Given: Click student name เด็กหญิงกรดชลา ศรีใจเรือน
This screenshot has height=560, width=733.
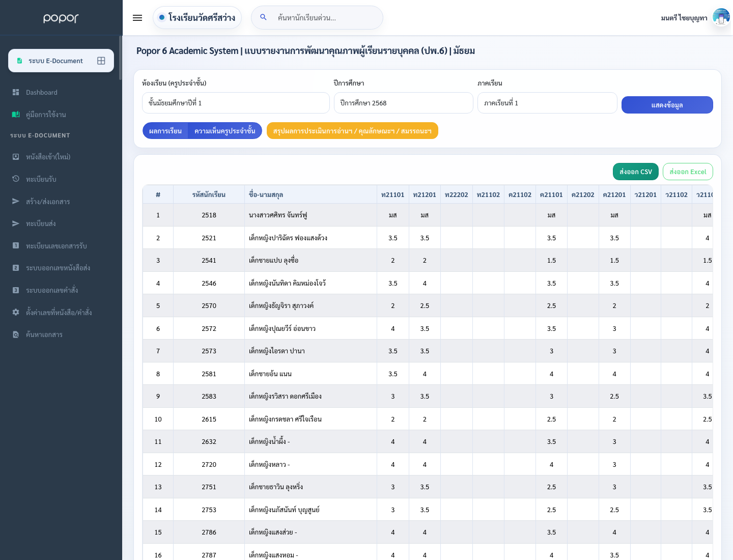Looking at the screenshot, I should [x=285, y=419].
